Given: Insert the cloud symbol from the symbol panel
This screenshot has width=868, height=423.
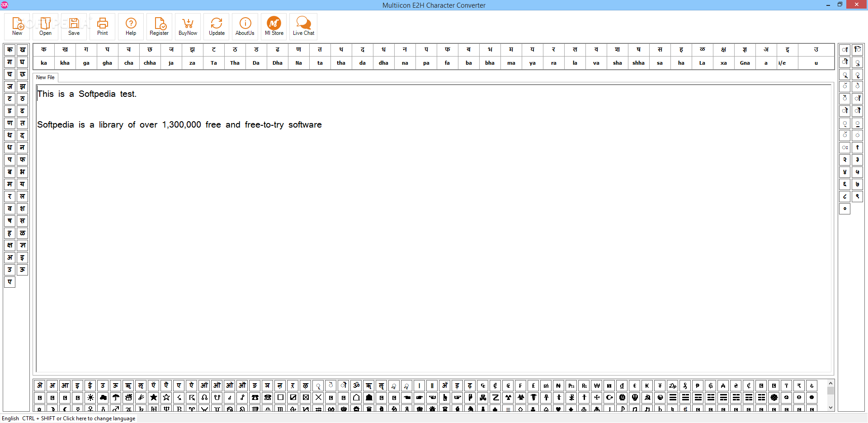Looking at the screenshot, I should [x=103, y=397].
